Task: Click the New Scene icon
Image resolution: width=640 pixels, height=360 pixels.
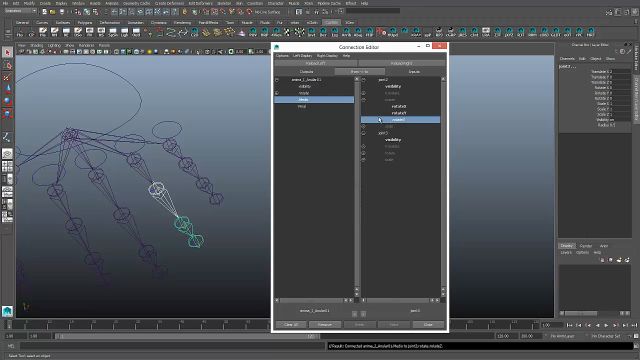Action: [44, 12]
